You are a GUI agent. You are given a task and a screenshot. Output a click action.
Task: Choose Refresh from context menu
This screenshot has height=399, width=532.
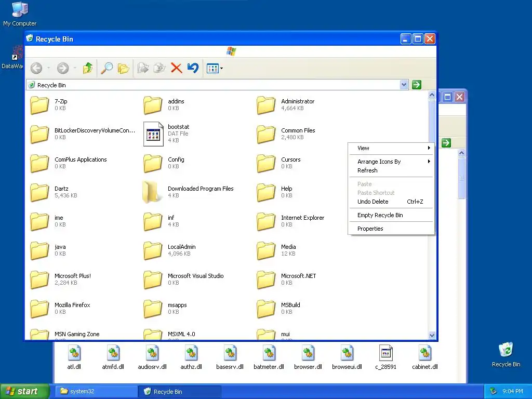(391, 170)
